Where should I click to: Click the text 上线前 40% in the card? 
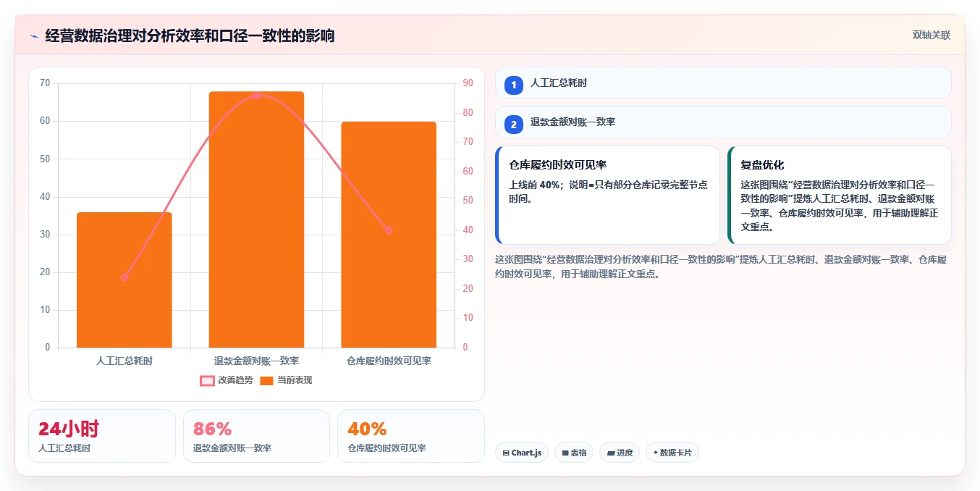click(535, 185)
